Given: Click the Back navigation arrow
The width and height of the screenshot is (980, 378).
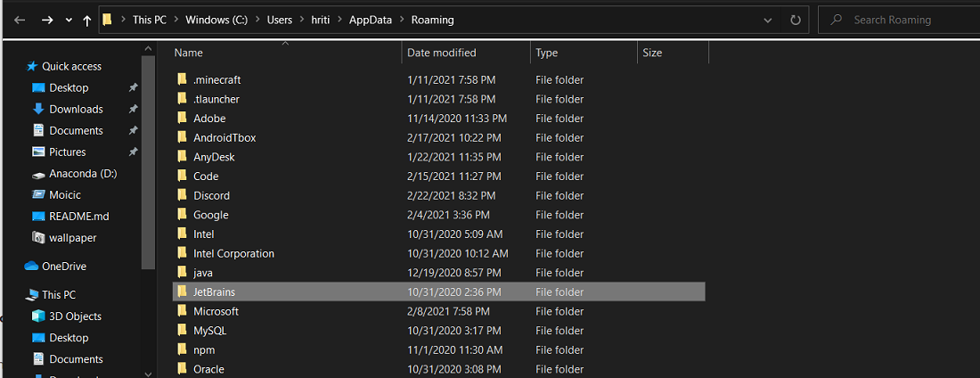Looking at the screenshot, I should click(x=20, y=20).
